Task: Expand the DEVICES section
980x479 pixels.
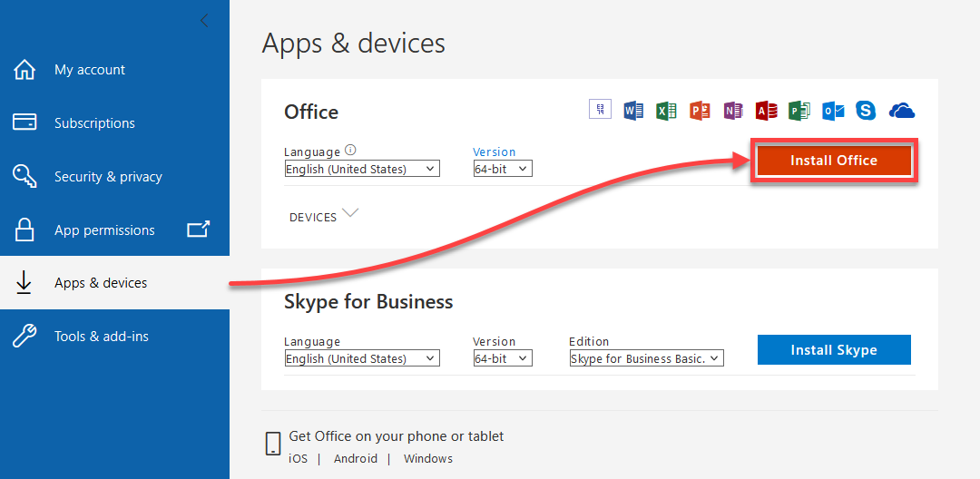Action: pyautogui.click(x=324, y=216)
